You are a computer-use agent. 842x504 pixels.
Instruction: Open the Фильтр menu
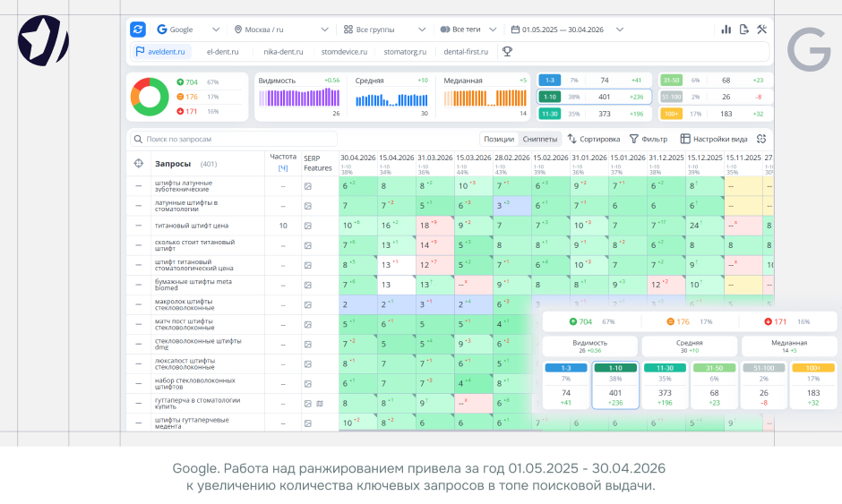point(649,139)
